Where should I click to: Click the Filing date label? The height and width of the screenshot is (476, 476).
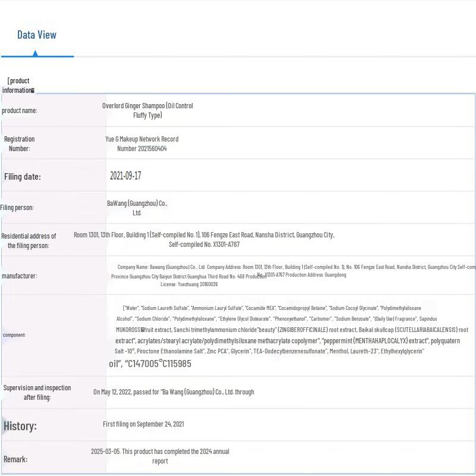click(x=23, y=177)
